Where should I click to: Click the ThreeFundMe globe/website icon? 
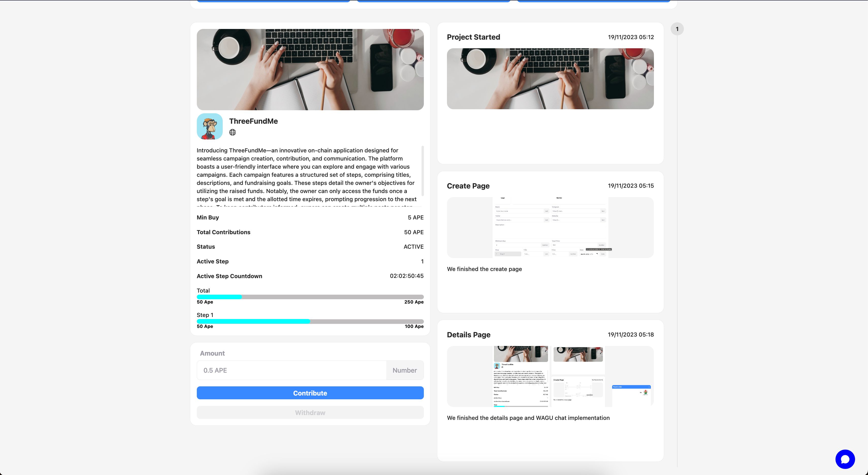click(232, 132)
